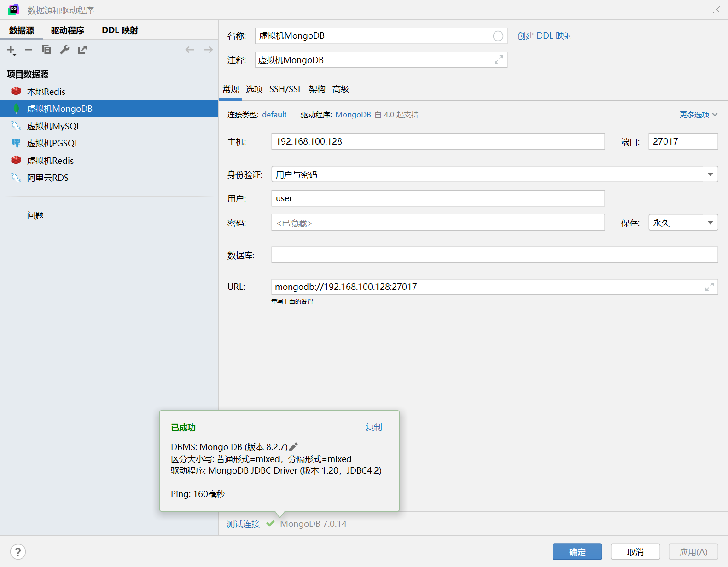Close the dialog with the X button

click(x=716, y=10)
